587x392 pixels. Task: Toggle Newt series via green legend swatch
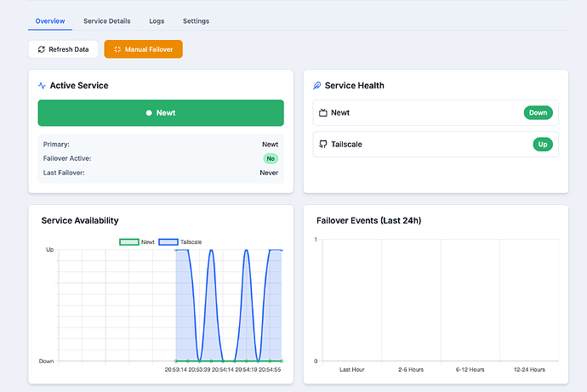(129, 242)
